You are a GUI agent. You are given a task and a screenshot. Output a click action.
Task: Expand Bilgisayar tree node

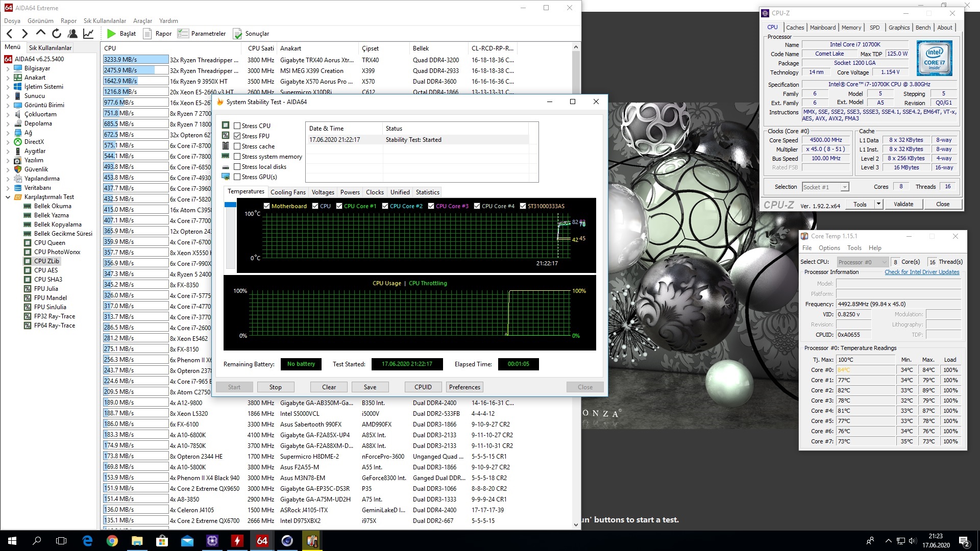[8, 68]
